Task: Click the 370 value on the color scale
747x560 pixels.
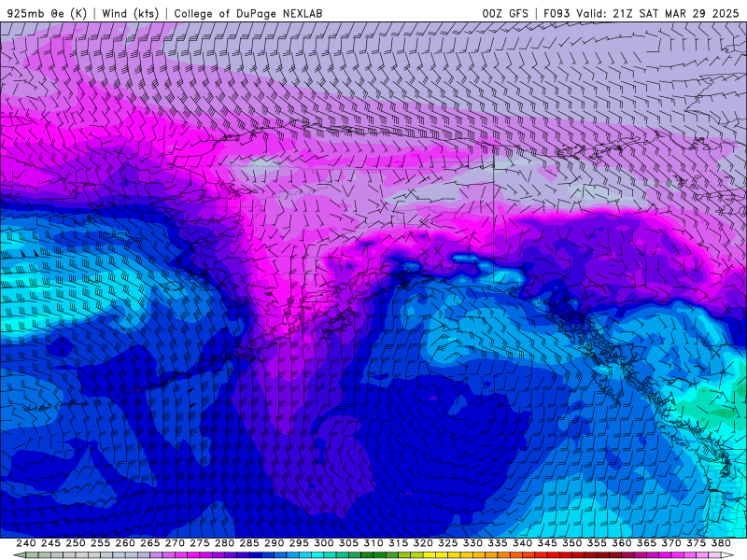Action: pos(670,543)
